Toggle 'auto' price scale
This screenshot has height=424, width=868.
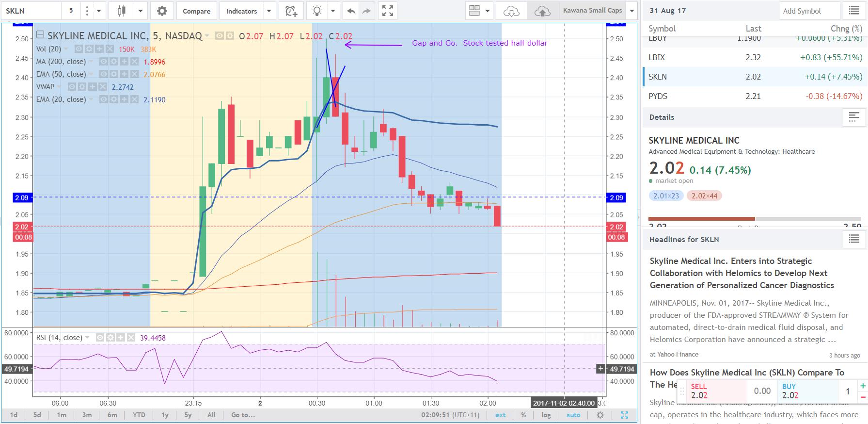573,415
